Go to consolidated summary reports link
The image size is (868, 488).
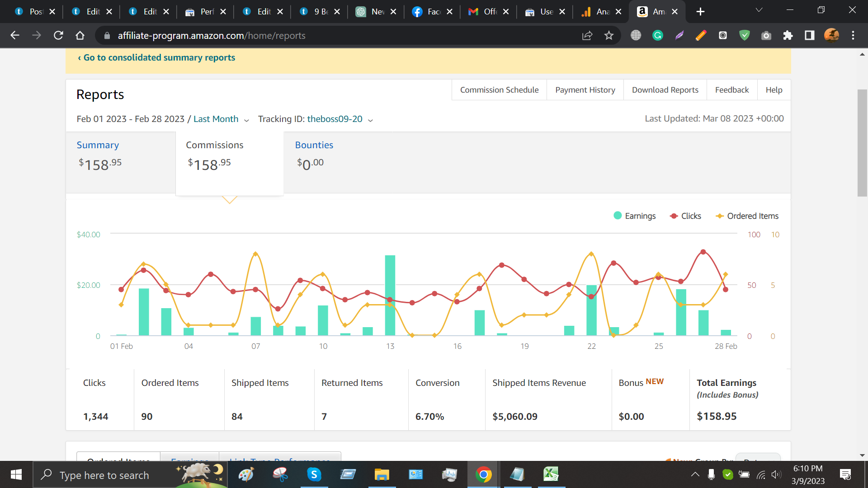point(156,57)
